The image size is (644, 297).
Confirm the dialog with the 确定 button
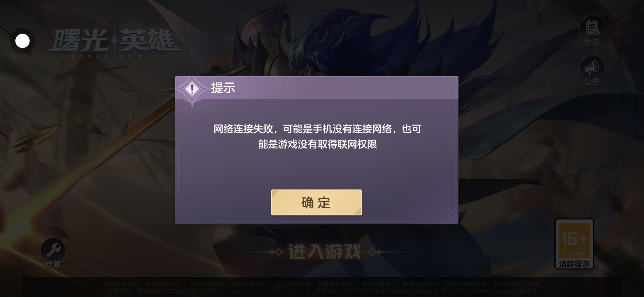click(x=316, y=202)
